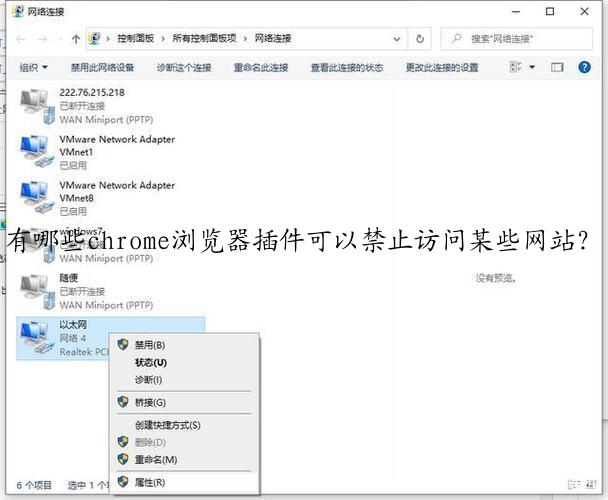Click the VMnet1 label text

(76, 152)
